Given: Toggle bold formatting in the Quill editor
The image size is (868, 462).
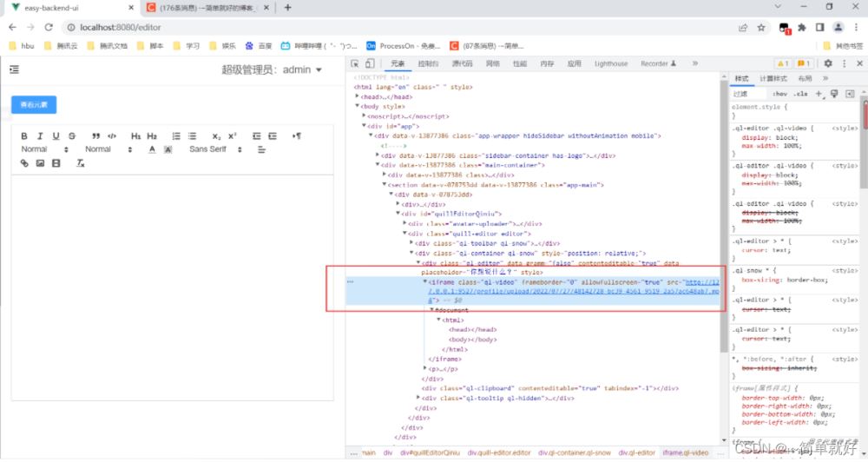Looking at the screenshot, I should pos(24,136).
